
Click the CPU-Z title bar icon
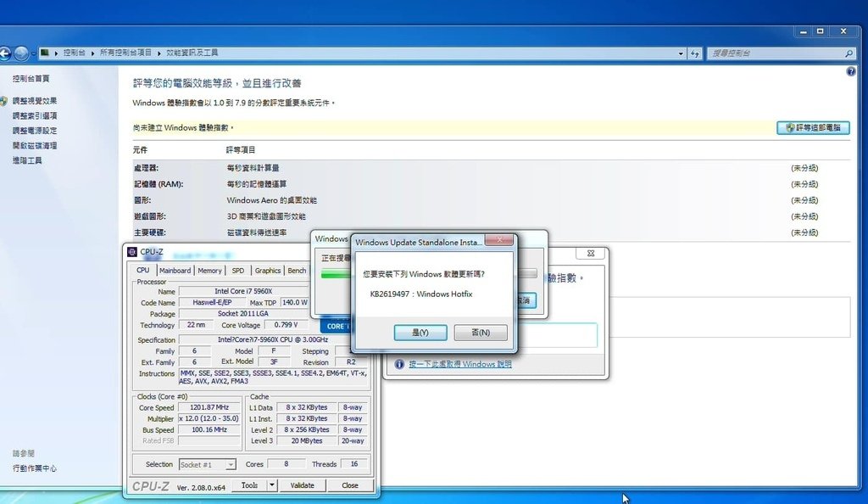(132, 252)
